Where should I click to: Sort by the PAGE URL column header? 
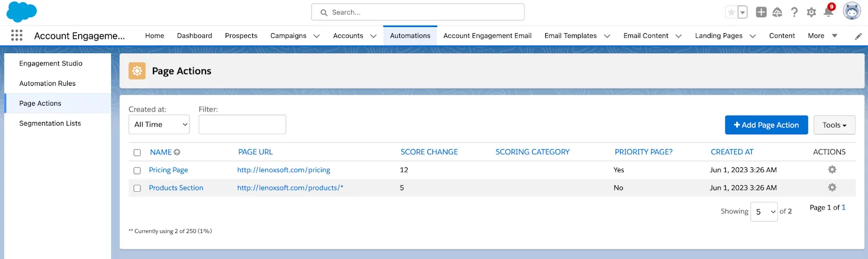pyautogui.click(x=255, y=152)
